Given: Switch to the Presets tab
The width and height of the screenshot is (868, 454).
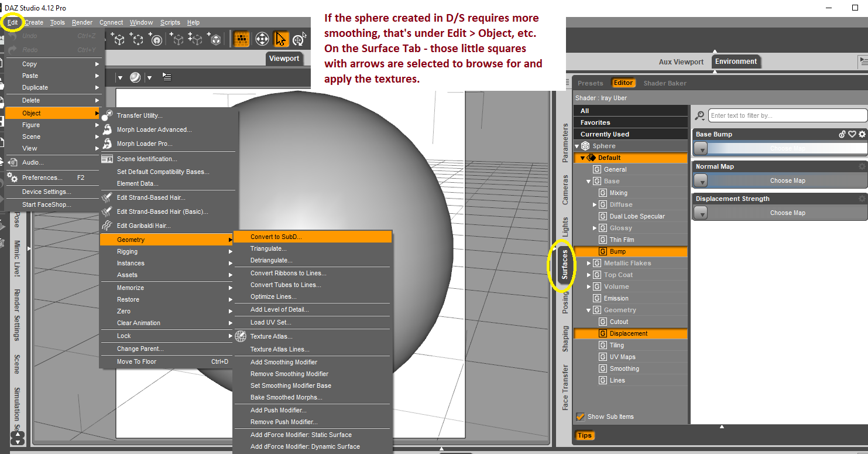Looking at the screenshot, I should coord(591,83).
